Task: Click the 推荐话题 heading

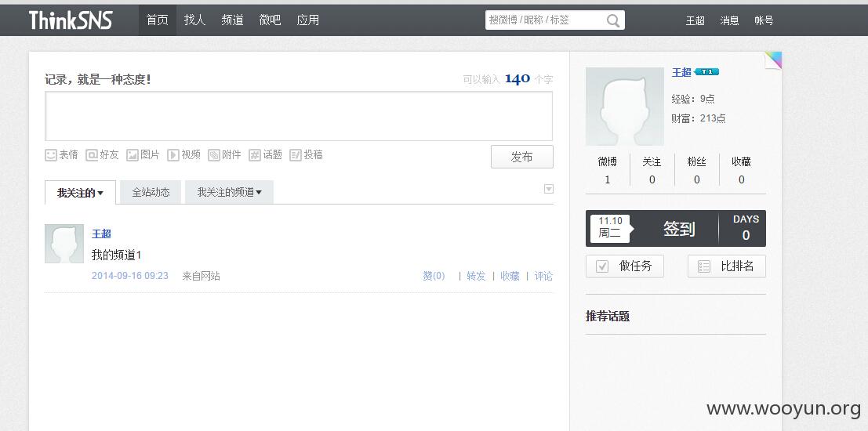Action: point(607,317)
